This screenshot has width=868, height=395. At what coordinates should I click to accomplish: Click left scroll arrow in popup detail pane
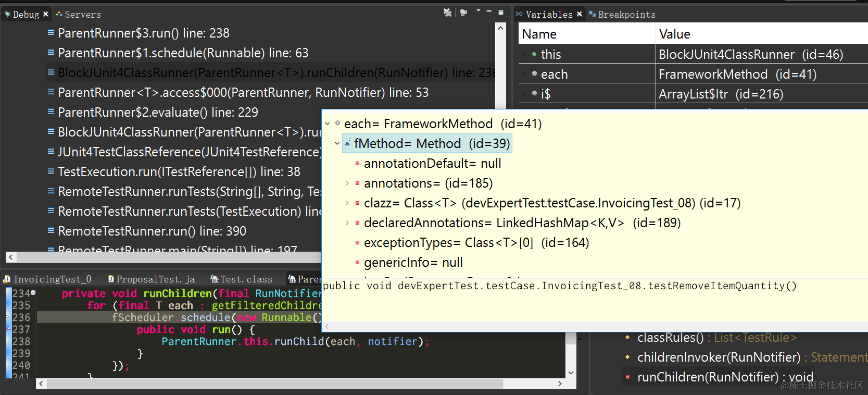point(327,327)
